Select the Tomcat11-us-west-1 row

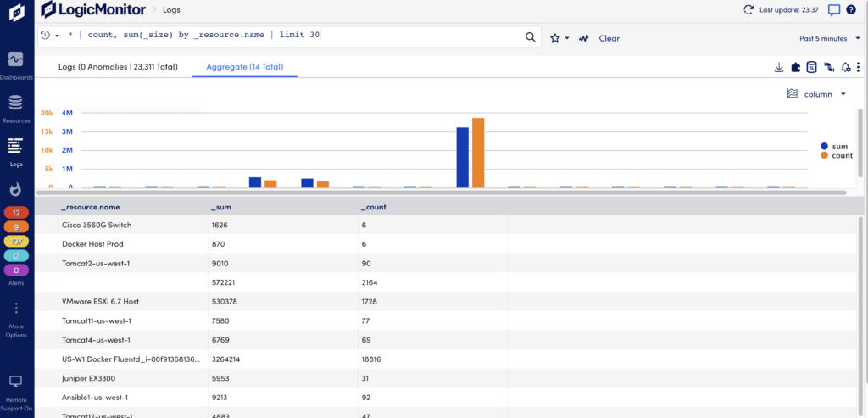pos(446,321)
